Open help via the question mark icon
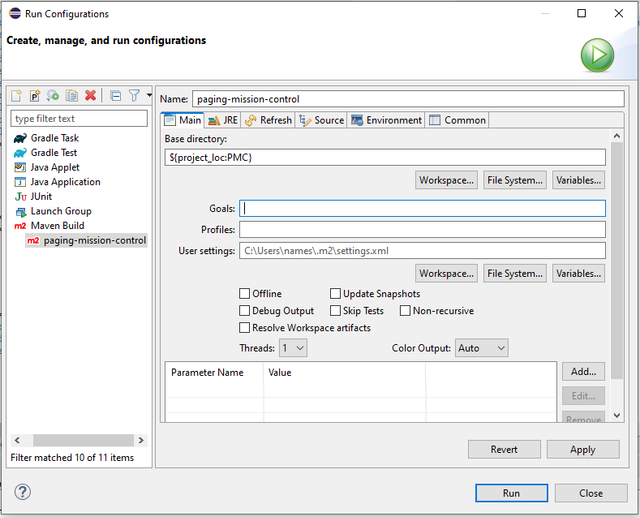The image size is (640, 518). coord(22,492)
